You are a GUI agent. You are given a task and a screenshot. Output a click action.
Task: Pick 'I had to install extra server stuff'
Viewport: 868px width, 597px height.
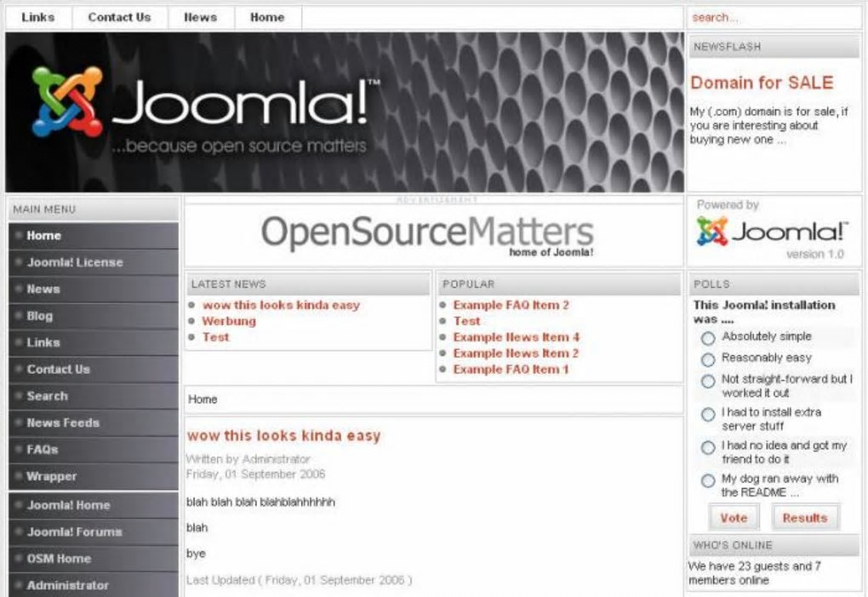pos(708,414)
